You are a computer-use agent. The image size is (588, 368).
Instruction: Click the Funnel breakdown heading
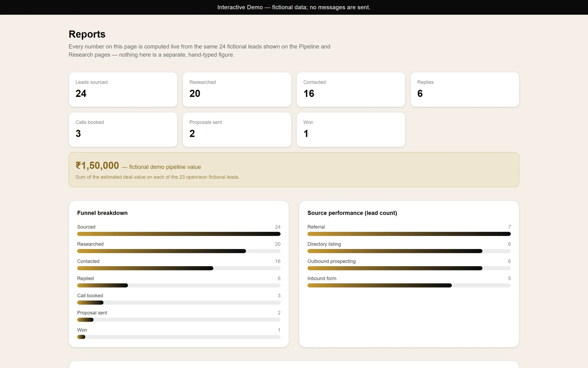[102, 213]
